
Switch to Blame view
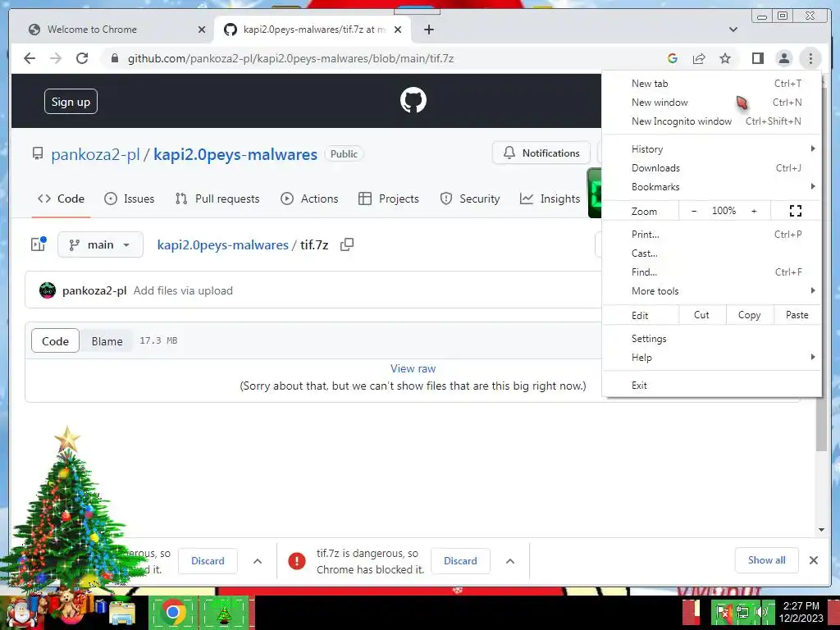coord(107,341)
